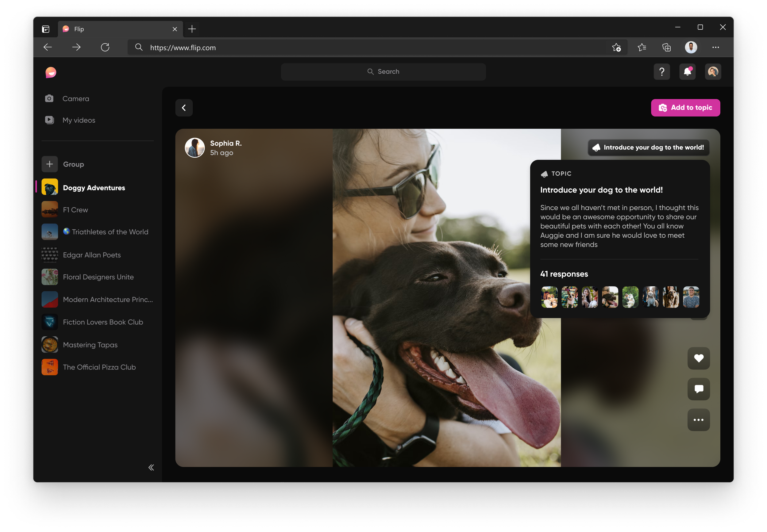Open the fifth response thumbnail

(630, 297)
